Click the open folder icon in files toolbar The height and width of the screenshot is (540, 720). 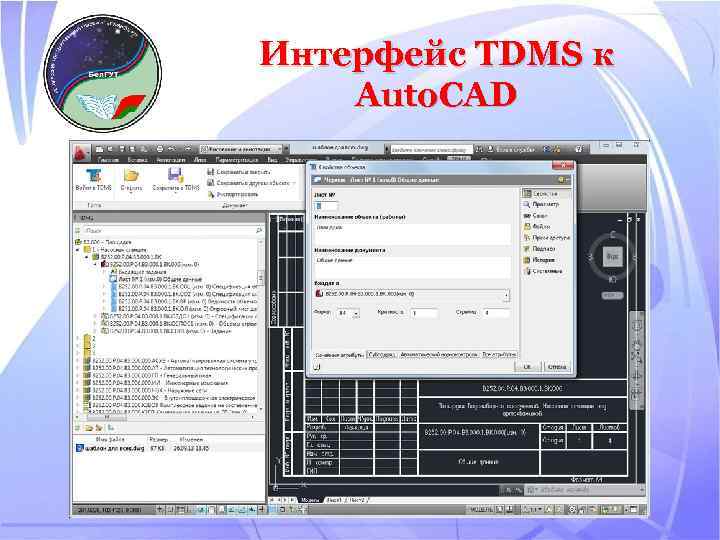pyautogui.click(x=89, y=428)
